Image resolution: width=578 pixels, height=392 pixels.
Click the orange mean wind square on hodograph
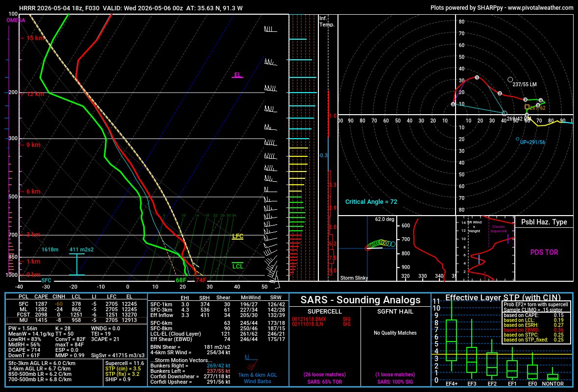click(x=527, y=107)
